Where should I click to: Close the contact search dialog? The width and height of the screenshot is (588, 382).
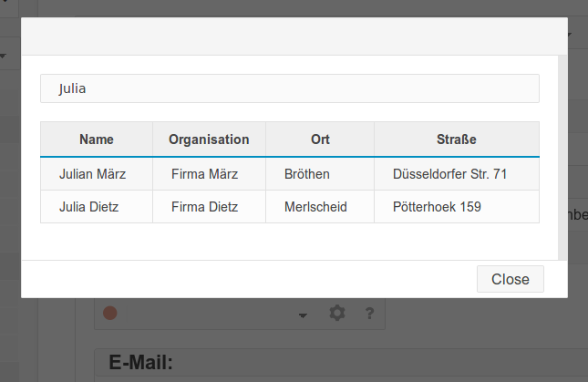(x=510, y=279)
